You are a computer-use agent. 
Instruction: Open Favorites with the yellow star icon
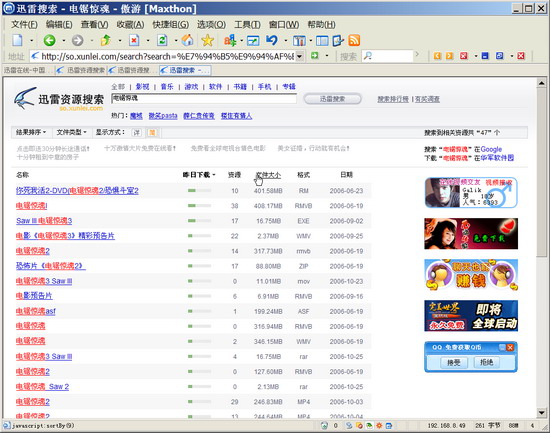click(x=208, y=40)
